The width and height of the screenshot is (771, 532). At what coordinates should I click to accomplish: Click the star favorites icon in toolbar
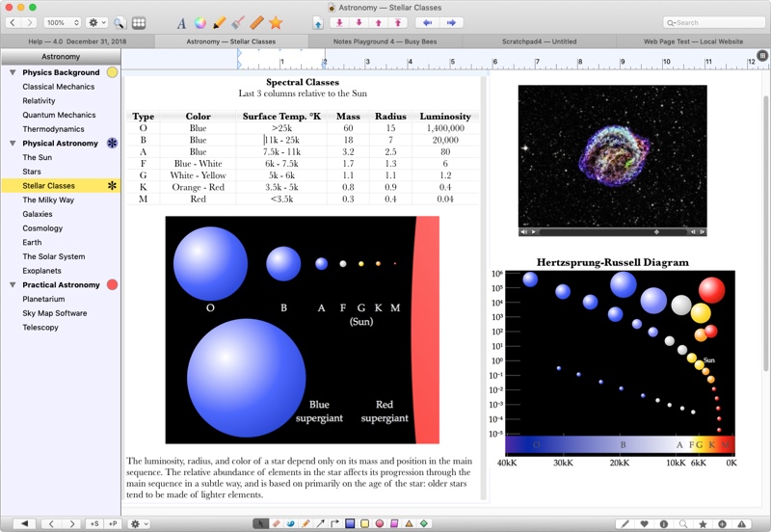click(x=276, y=22)
